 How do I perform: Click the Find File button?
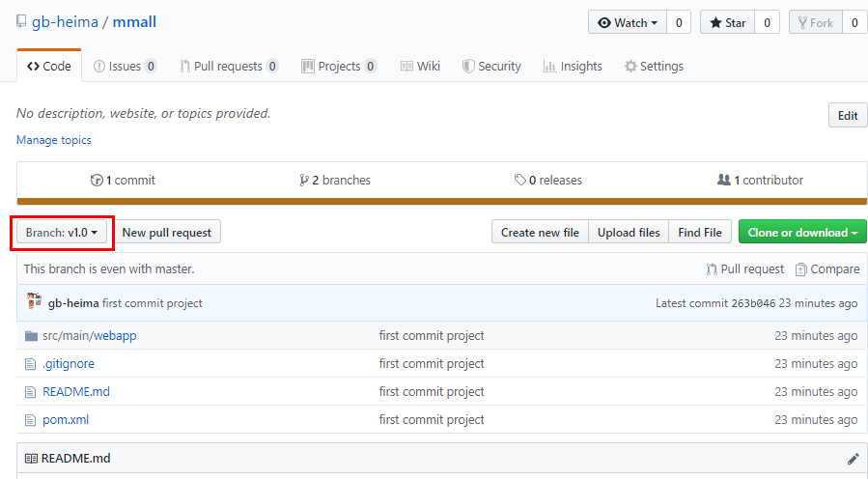pyautogui.click(x=700, y=233)
